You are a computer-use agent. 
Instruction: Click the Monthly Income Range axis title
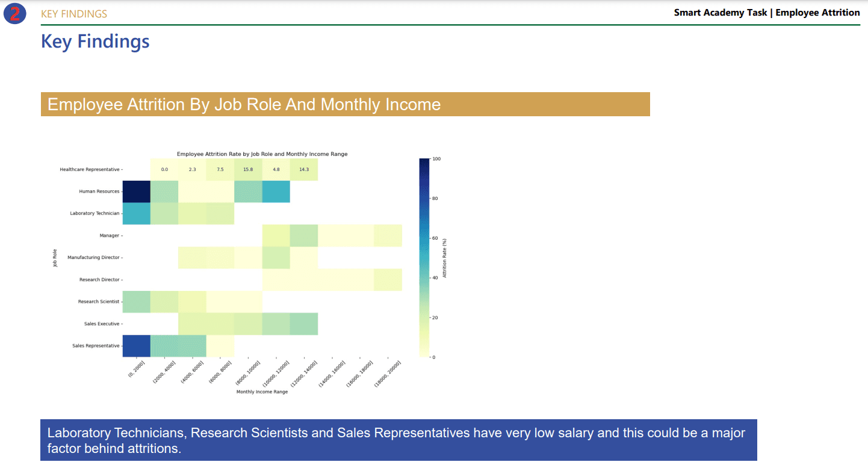[262, 392]
